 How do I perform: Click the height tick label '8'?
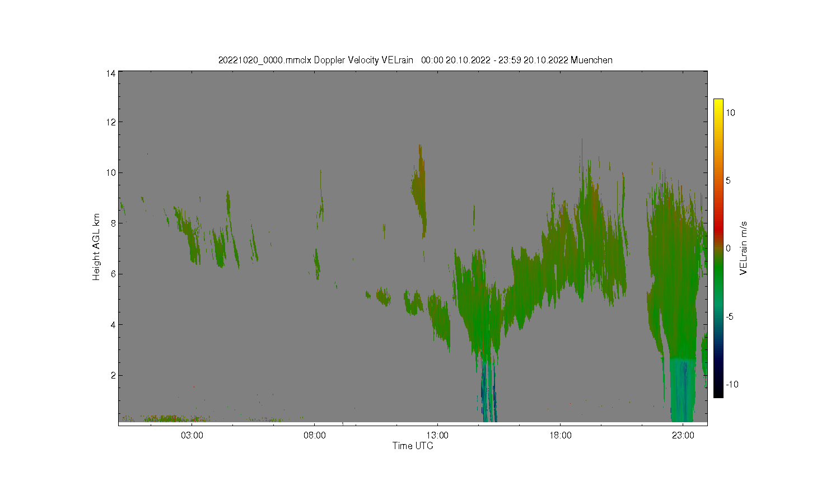click(x=113, y=223)
